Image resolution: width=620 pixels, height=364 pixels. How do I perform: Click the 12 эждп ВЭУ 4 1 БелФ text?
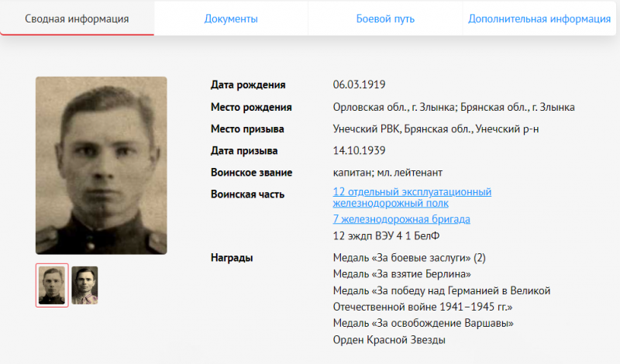[386, 236]
